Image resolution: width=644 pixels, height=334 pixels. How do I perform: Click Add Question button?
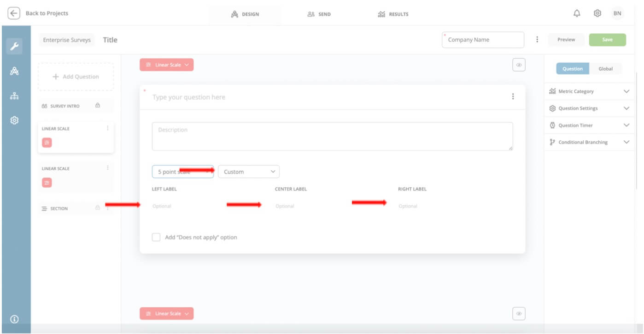[76, 77]
